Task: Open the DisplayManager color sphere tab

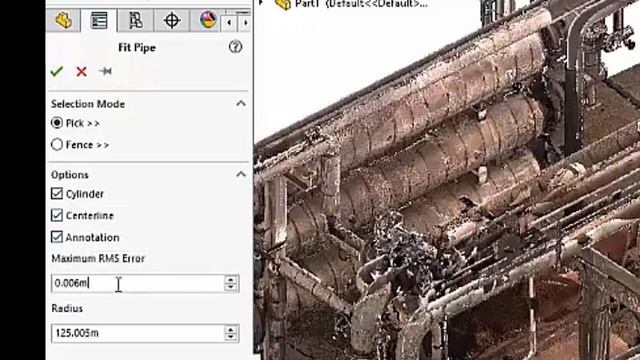Action: coord(207,20)
